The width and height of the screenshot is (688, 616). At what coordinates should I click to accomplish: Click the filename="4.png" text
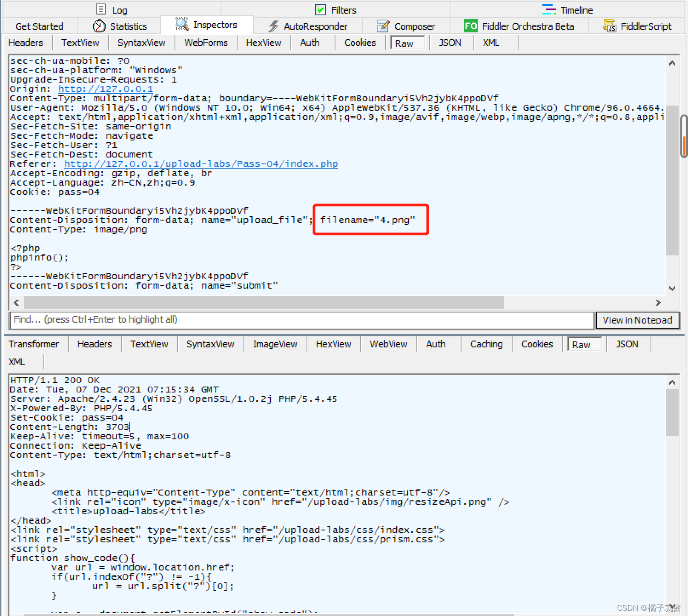pyautogui.click(x=367, y=220)
